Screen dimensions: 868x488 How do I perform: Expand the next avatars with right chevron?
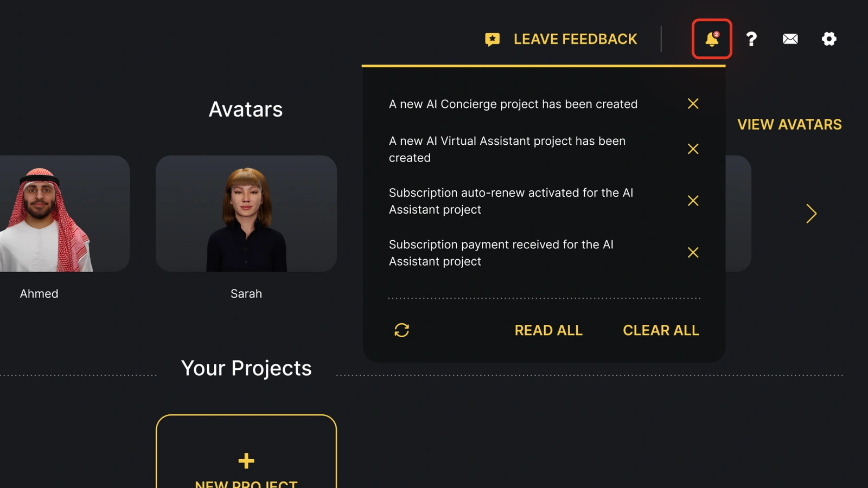810,214
